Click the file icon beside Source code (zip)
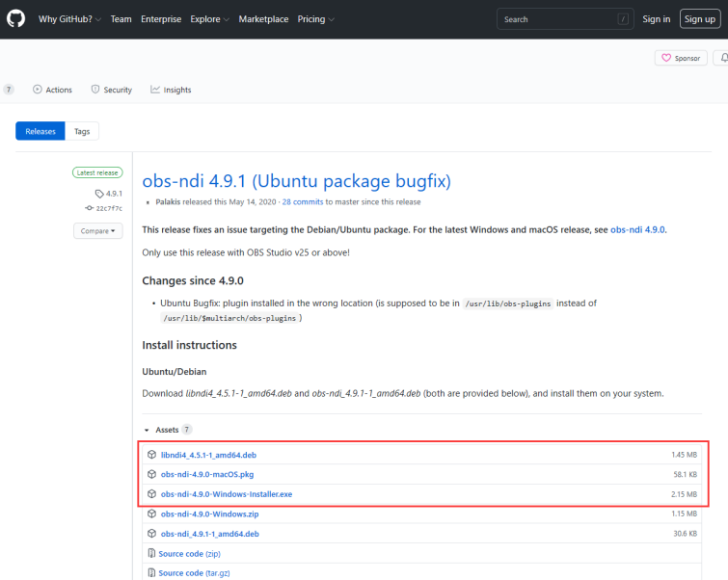 click(151, 554)
